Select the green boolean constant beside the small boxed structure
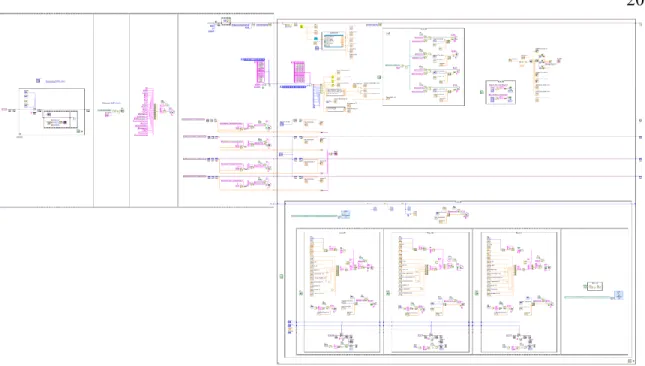 [482, 92]
